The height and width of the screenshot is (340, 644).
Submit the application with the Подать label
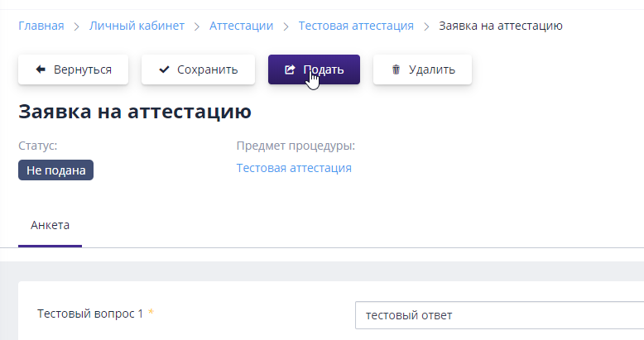click(324, 69)
